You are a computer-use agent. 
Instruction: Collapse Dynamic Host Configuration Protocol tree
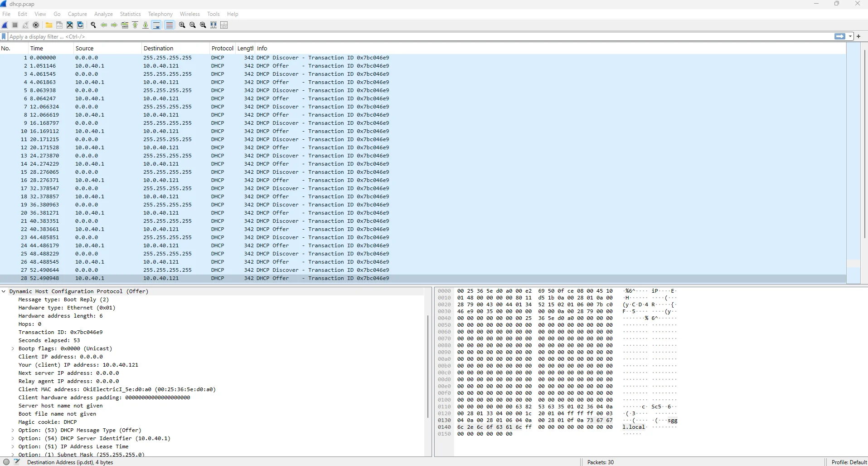[4, 291]
